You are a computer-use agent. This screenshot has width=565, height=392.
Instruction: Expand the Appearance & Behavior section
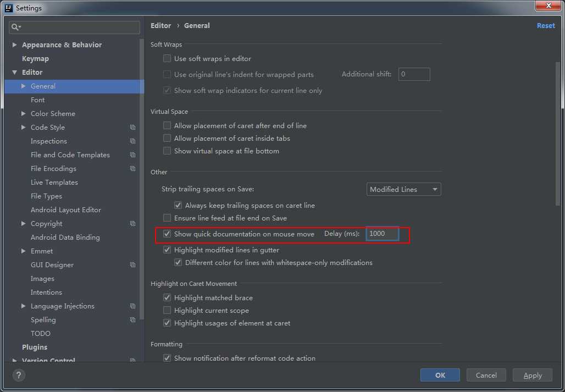coord(14,45)
